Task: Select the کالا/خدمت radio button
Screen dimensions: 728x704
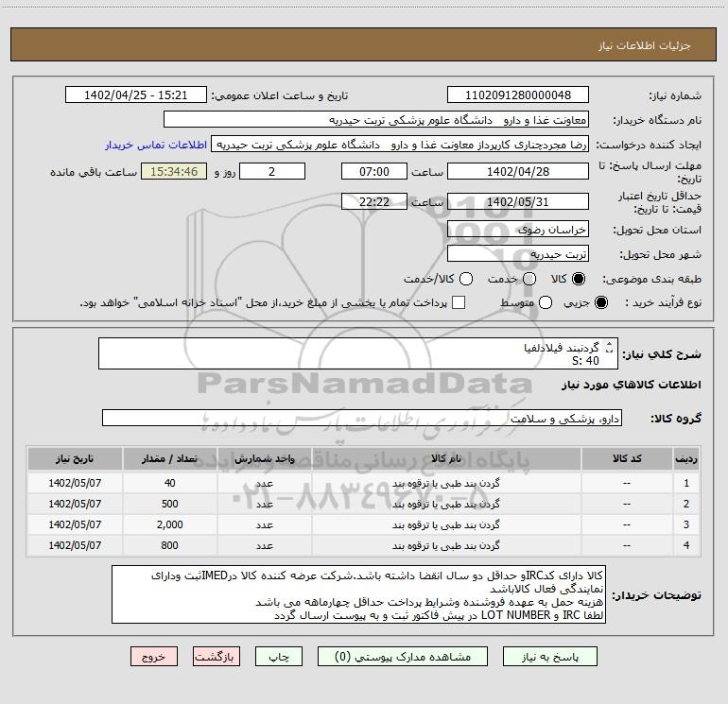Action: click(466, 279)
